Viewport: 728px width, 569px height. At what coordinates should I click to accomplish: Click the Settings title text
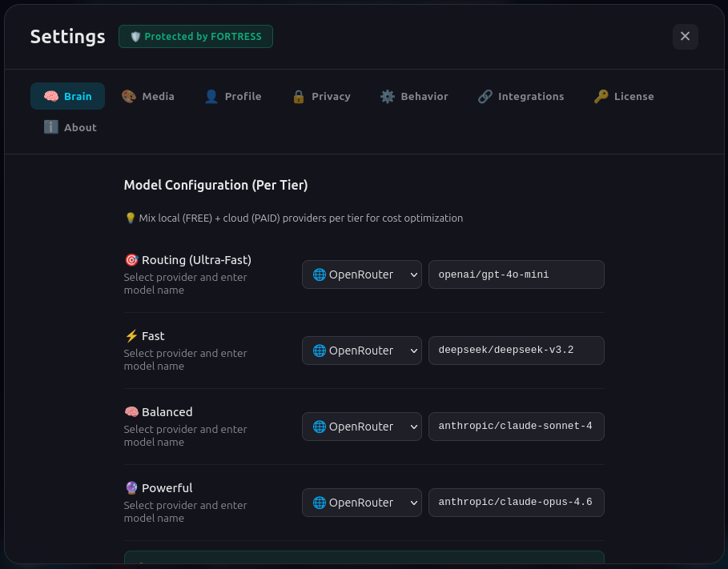coord(68,37)
